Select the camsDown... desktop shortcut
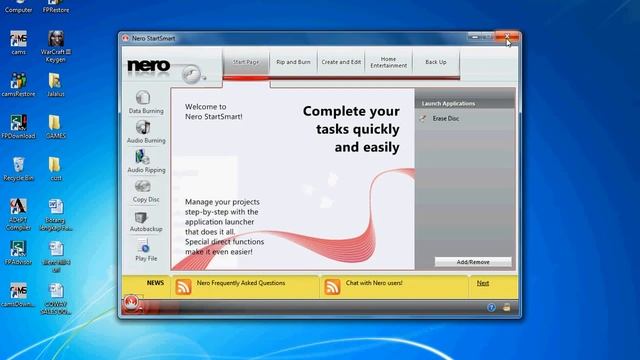 click(x=18, y=295)
